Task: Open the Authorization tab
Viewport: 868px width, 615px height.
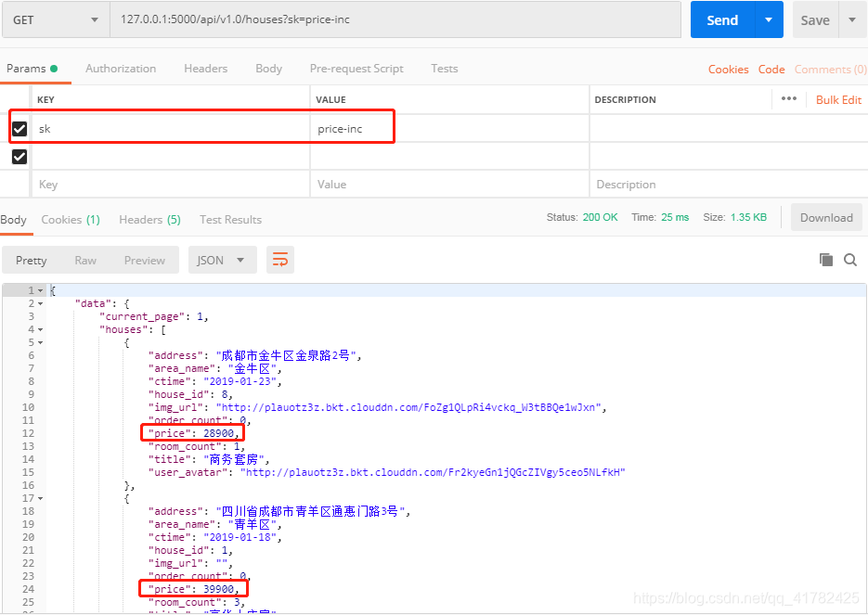Action: click(x=121, y=69)
